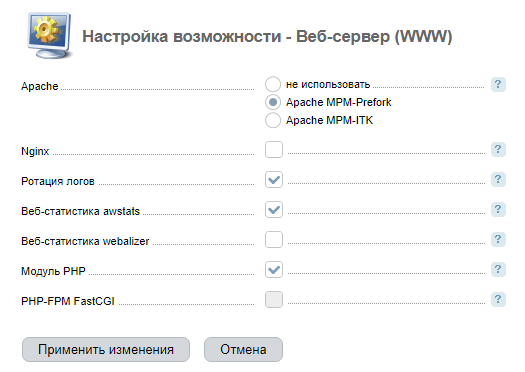The width and height of the screenshot is (525, 372).
Task: Select the Apache MPM-ITK radio button
Action: (273, 120)
